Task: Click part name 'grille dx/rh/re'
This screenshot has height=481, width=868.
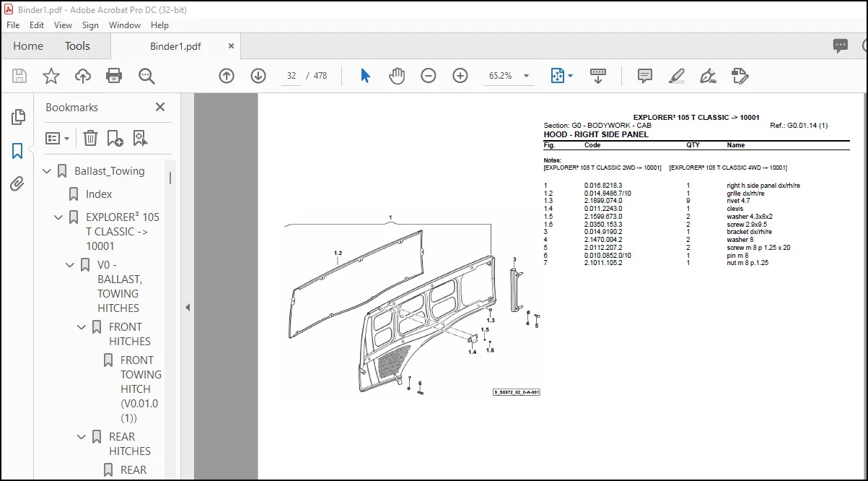Action: click(x=745, y=194)
